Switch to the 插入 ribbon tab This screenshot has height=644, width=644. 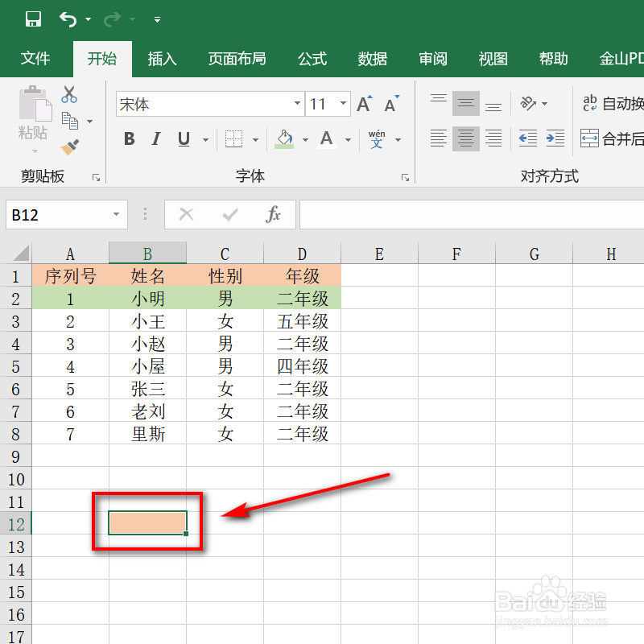[x=162, y=58]
